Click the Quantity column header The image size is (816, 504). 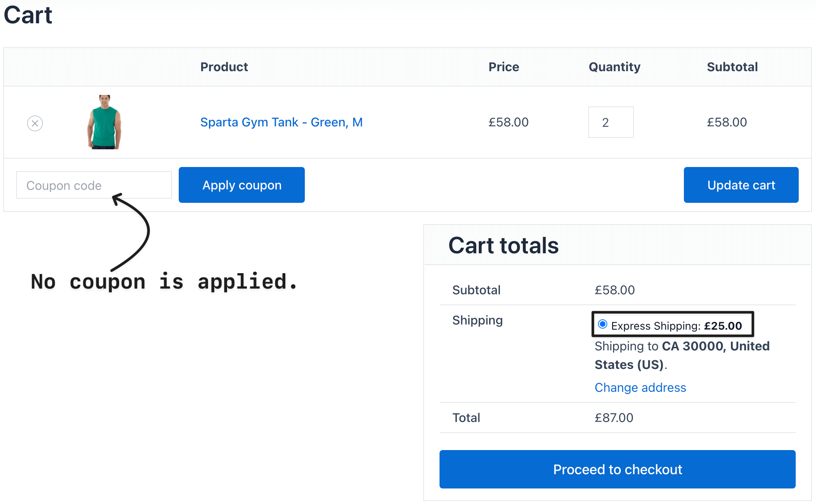[614, 67]
